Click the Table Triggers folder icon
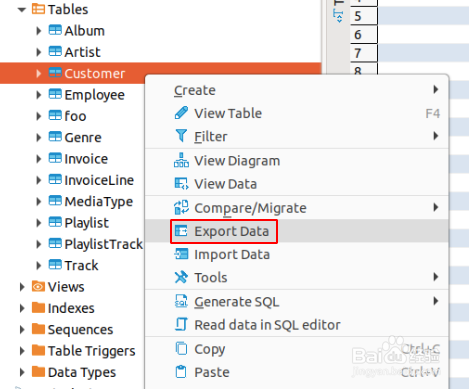469x389 pixels. (38, 350)
